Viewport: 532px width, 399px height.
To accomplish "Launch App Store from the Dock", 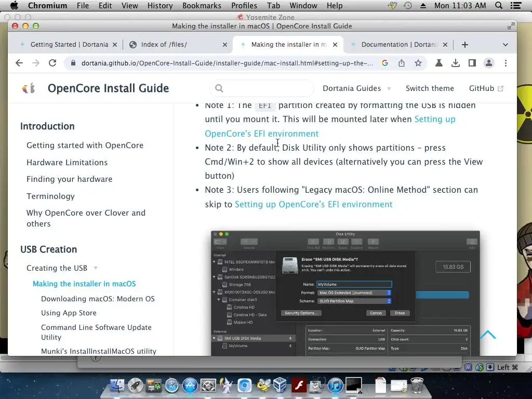I will pyautogui.click(x=190, y=386).
